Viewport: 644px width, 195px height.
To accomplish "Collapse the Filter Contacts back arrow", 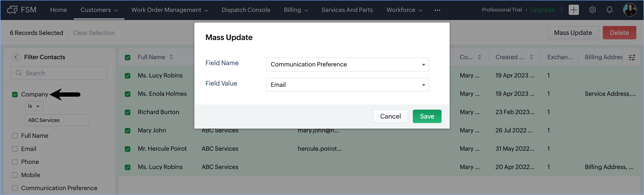I will 16,57.
